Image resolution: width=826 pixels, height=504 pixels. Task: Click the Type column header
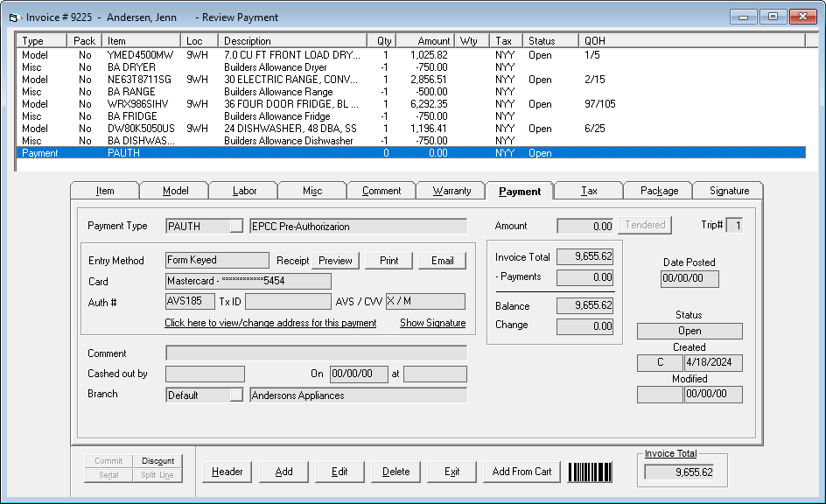pyautogui.click(x=42, y=41)
